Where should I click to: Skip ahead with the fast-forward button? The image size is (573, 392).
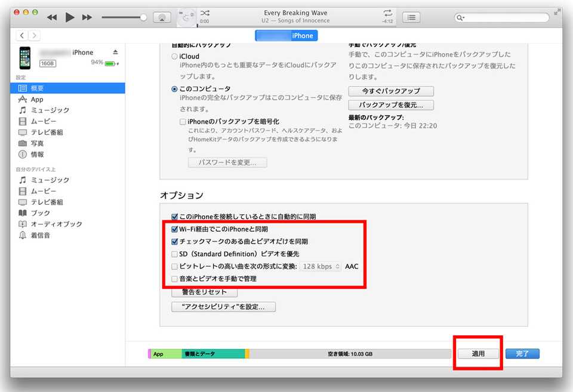(87, 17)
